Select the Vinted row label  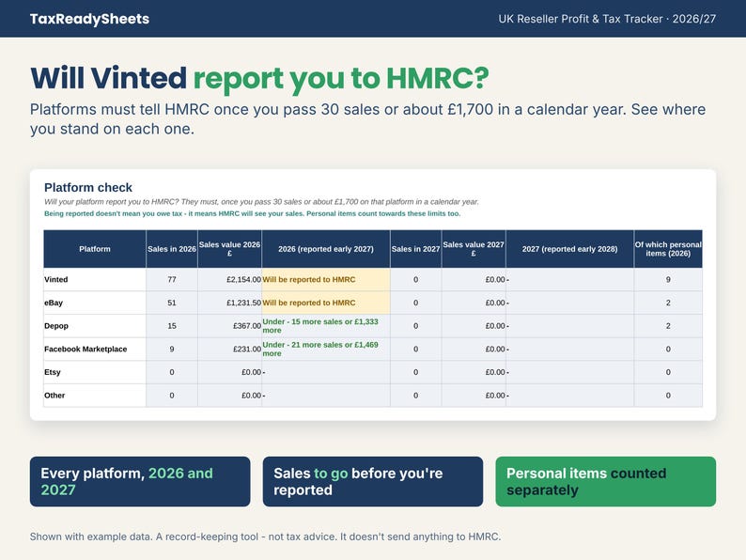pyautogui.click(x=56, y=280)
